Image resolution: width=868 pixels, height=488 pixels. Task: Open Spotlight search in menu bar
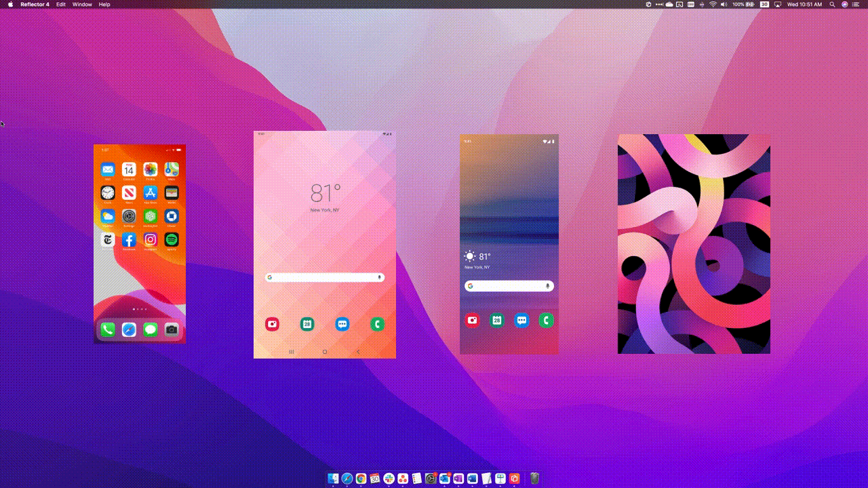click(x=832, y=4)
